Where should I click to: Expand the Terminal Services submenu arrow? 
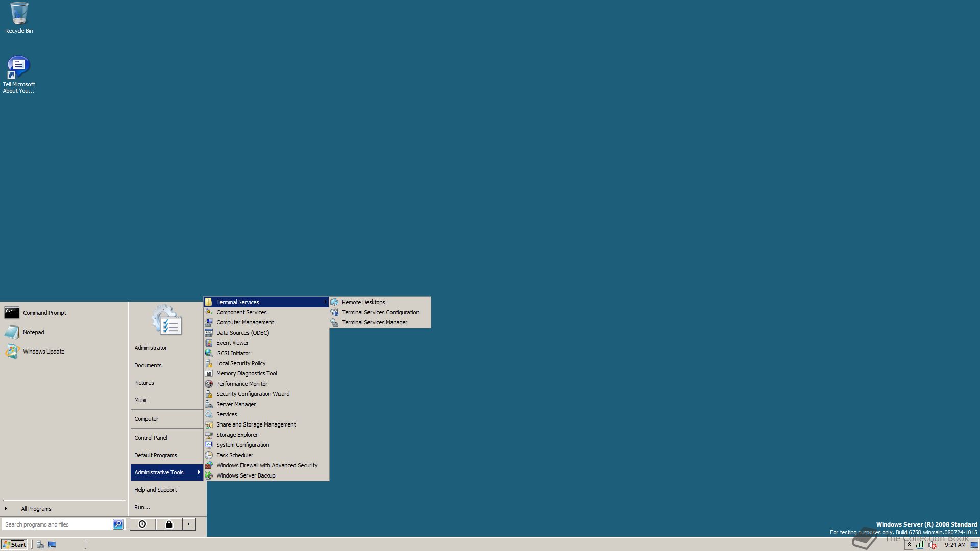tap(325, 302)
